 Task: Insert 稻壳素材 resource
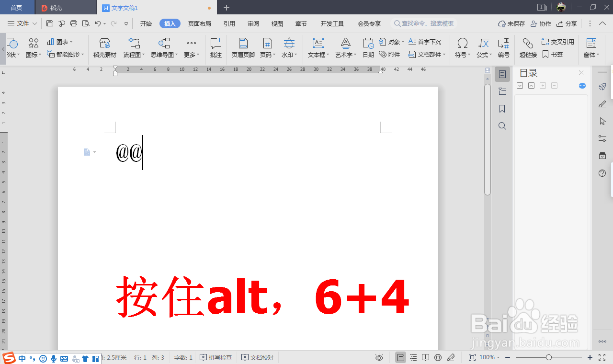[104, 48]
